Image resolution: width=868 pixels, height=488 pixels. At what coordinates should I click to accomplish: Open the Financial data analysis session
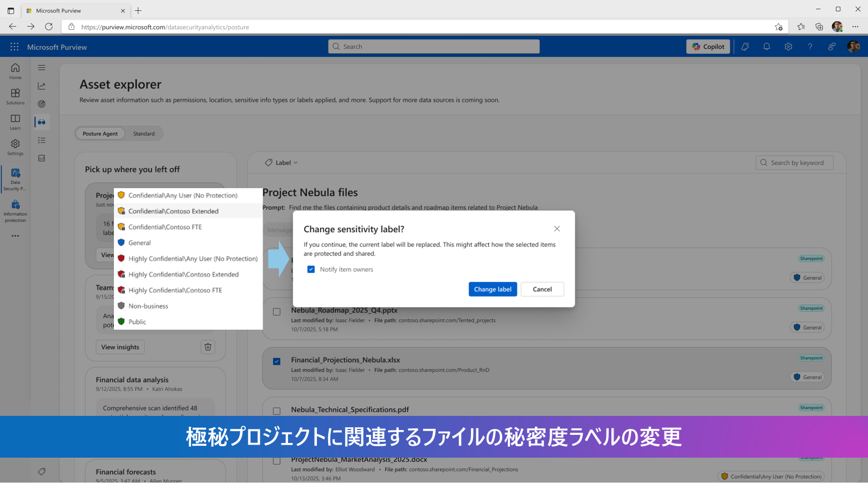pyautogui.click(x=132, y=380)
